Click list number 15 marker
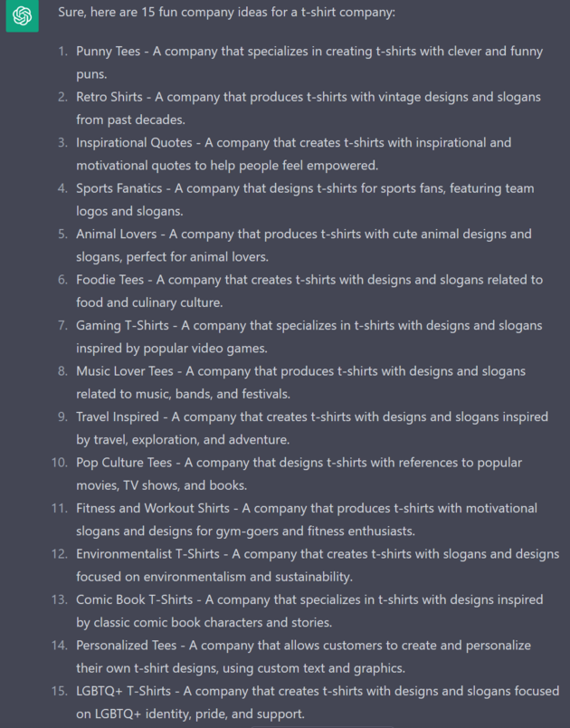Viewport: 570px width, 728px height. (60, 691)
